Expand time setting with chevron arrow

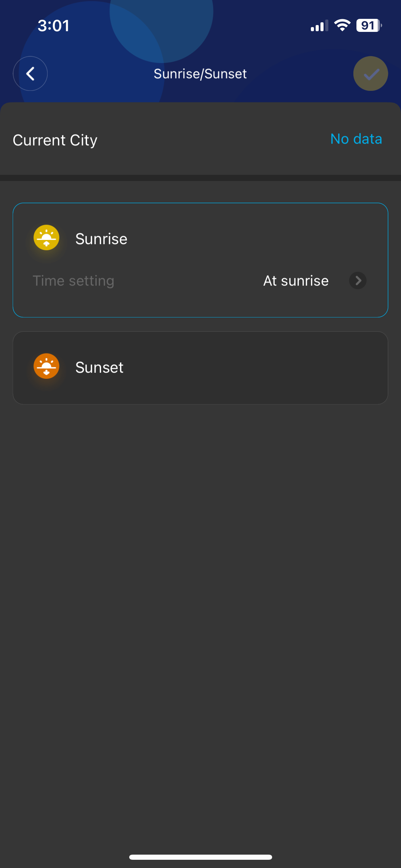click(x=358, y=281)
